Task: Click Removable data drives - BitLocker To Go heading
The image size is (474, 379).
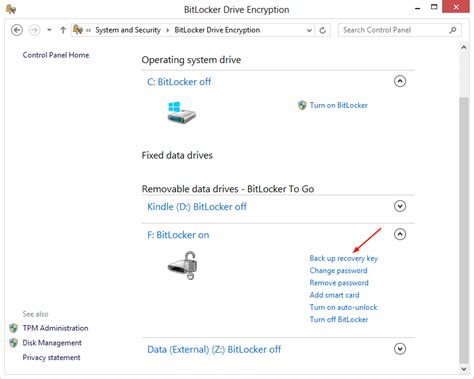Action: click(228, 189)
